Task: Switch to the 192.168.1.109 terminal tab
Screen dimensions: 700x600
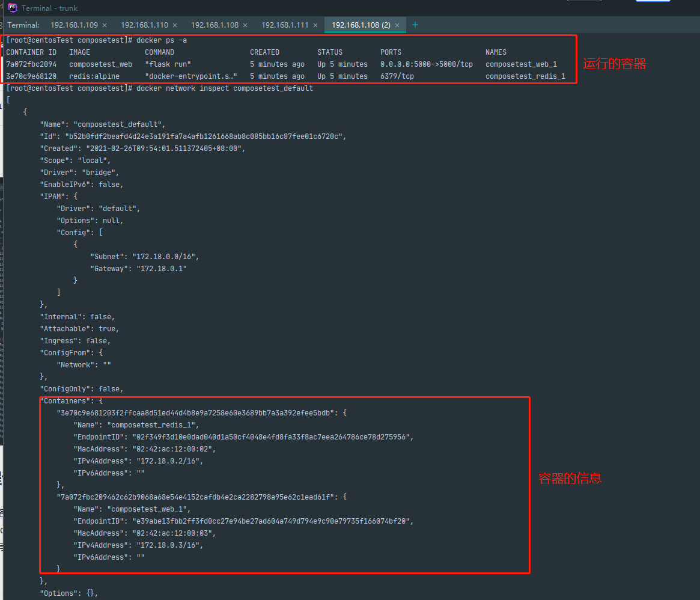Action: pyautogui.click(x=73, y=25)
